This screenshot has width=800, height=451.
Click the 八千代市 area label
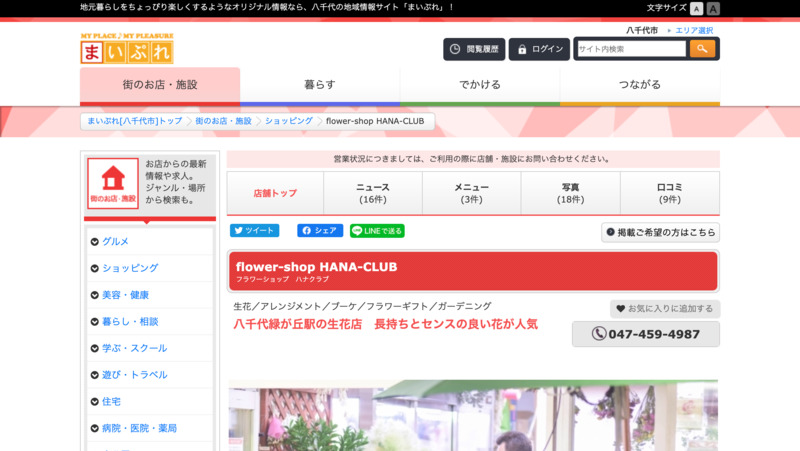[x=642, y=30]
